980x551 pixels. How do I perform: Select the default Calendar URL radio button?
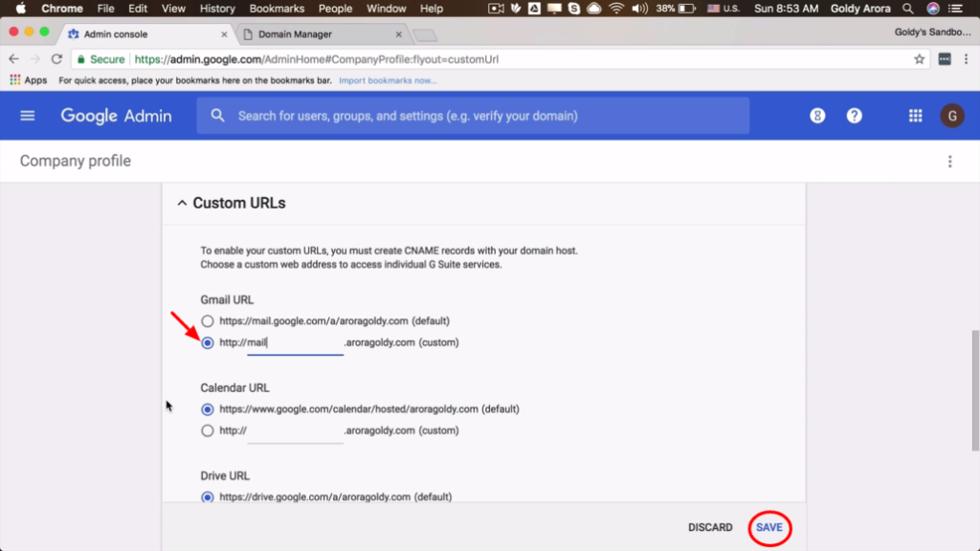pyautogui.click(x=208, y=408)
